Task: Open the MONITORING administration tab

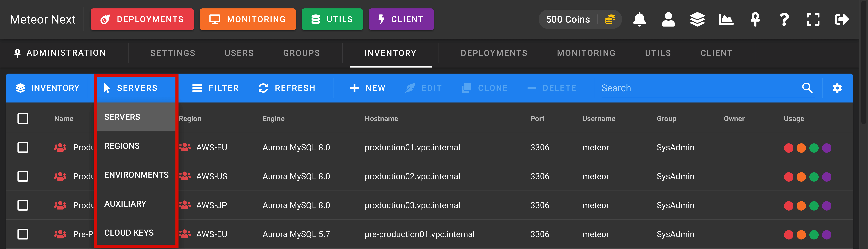Action: click(586, 53)
